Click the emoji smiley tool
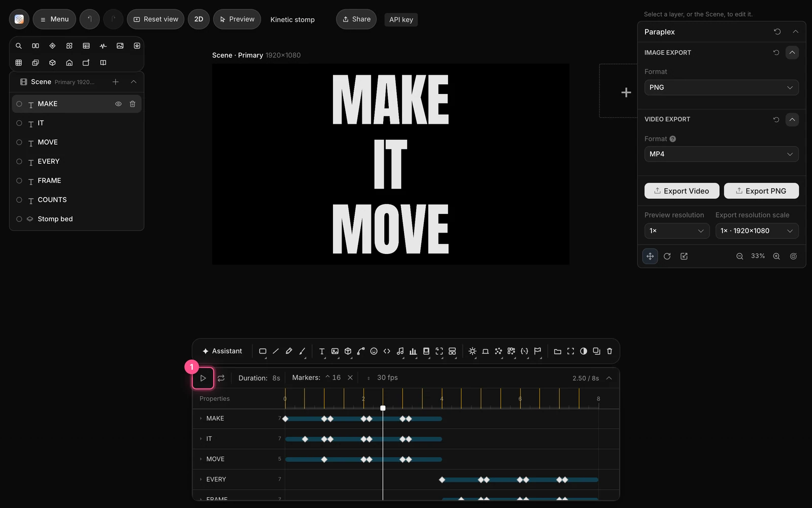Screen dimensions: 812x508 click(x=374, y=351)
